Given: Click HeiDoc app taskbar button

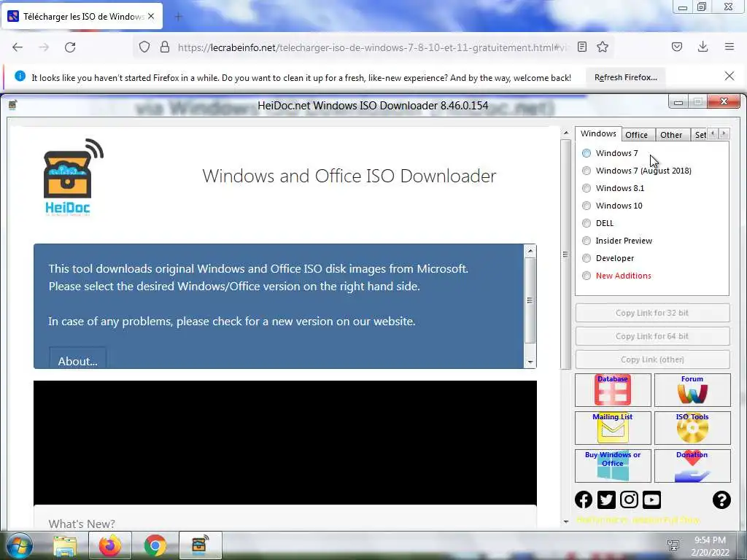Looking at the screenshot, I should pyautogui.click(x=200, y=545).
